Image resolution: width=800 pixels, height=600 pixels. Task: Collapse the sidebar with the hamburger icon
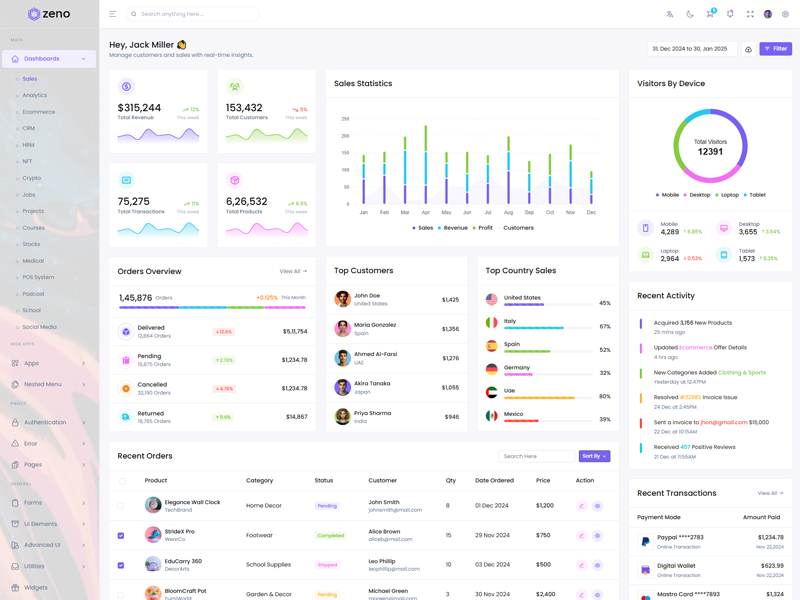(112, 14)
